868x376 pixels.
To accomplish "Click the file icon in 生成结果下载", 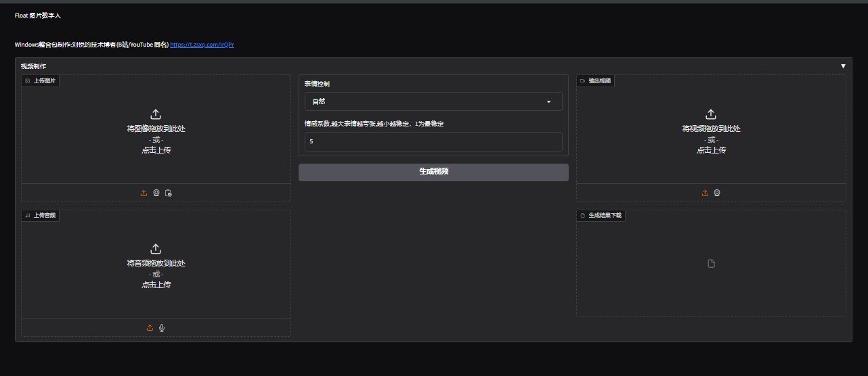I will [x=711, y=264].
